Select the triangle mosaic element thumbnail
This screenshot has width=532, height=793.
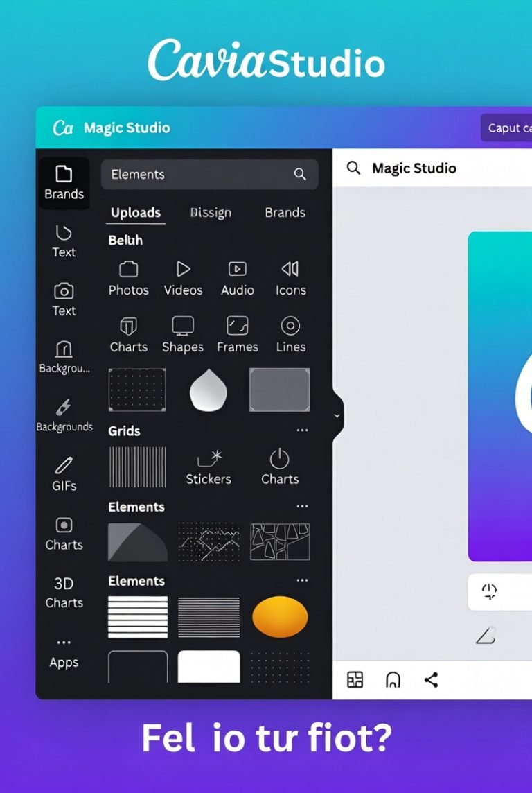point(280,542)
